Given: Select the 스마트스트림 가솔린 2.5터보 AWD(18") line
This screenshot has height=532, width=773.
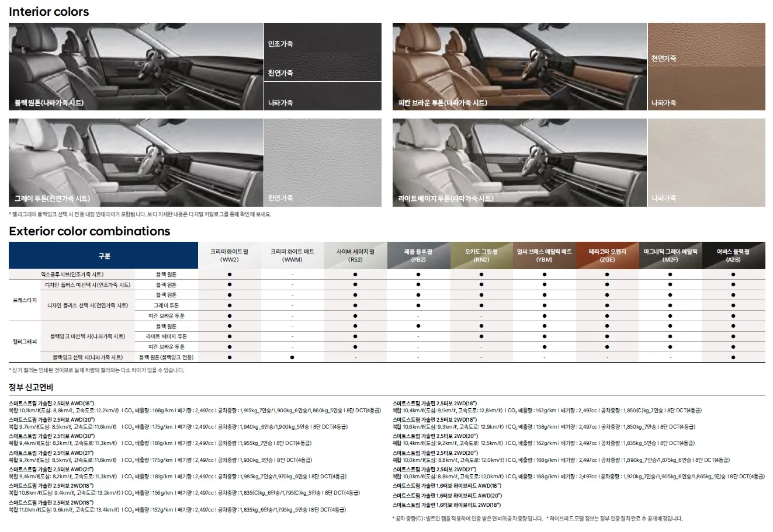Looking at the screenshot, I should [51, 404].
